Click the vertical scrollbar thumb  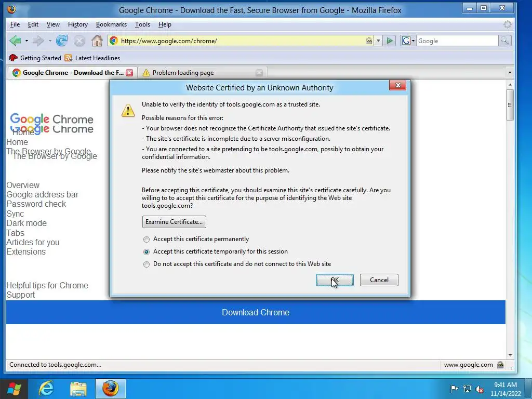(x=510, y=105)
